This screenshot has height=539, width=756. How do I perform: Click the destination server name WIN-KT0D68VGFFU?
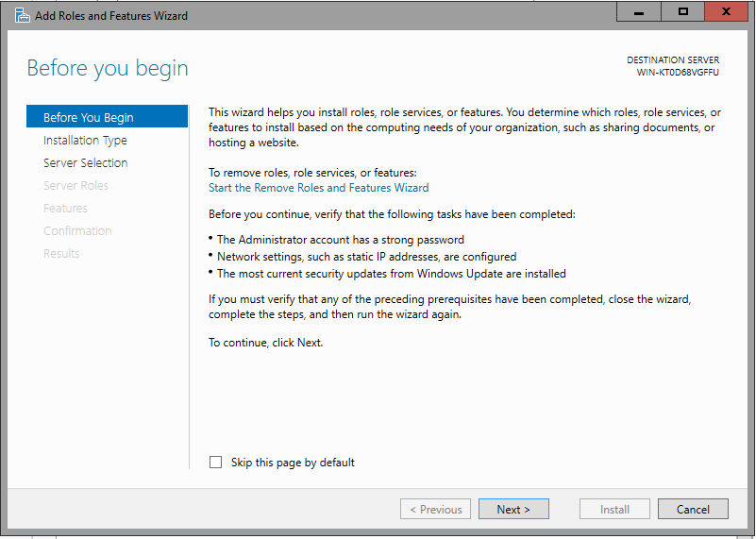coord(678,73)
